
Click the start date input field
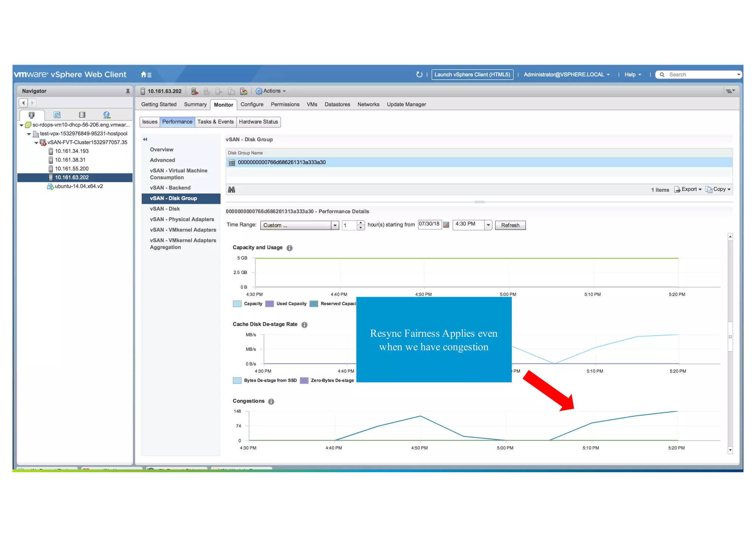(x=429, y=224)
